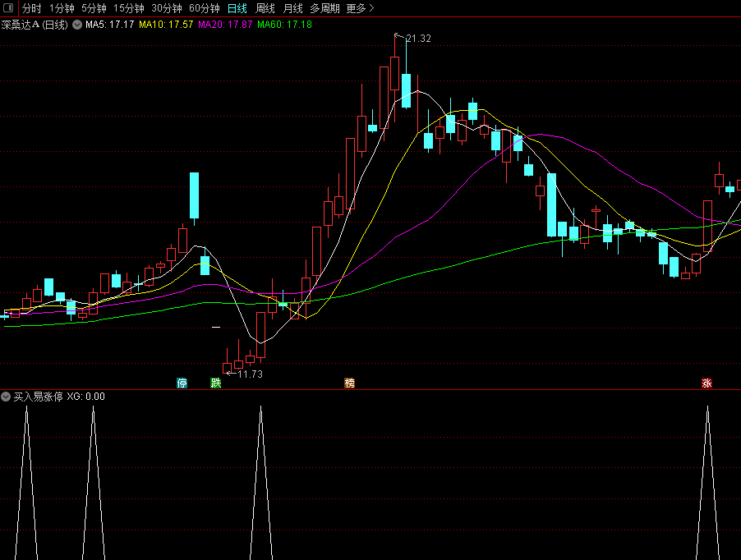Click the panel layout icon at top-left
The height and width of the screenshot is (560, 741).
(x=8, y=8)
